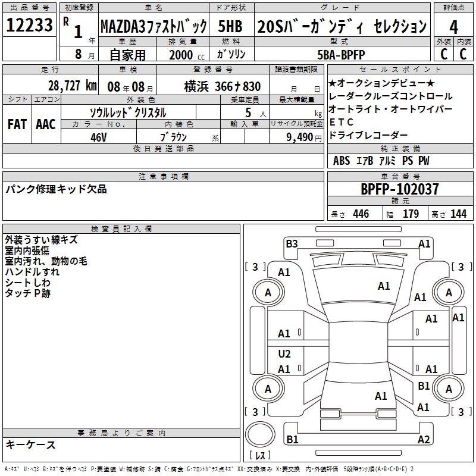The image size is (476, 476).
Task: Click the door shape value 5HB
Action: 230,26
